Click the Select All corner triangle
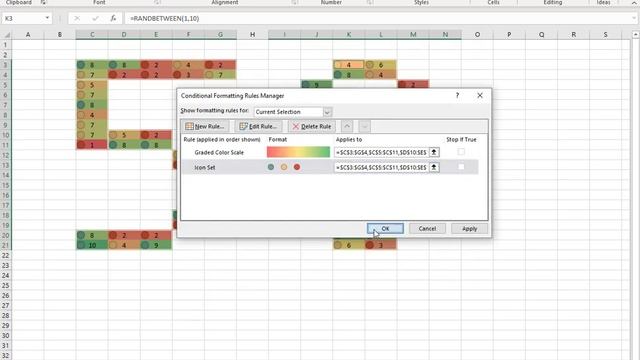The image size is (640, 360). [x=6, y=35]
